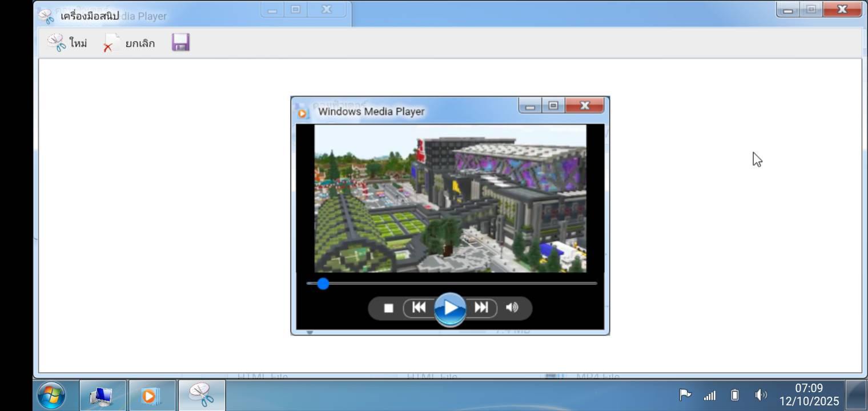The width and height of the screenshot is (868, 411).
Task: Click Stop in the captured Media Player
Action: click(388, 308)
